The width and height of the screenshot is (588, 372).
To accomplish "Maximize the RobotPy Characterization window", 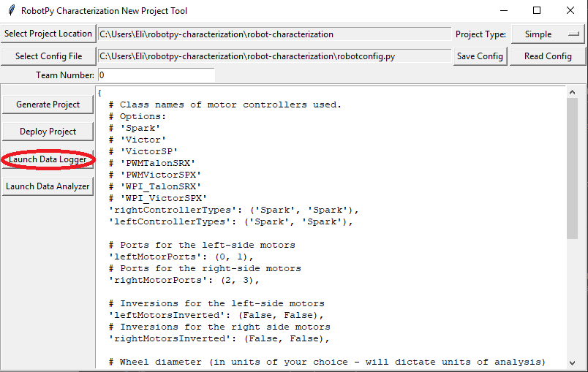I will click(537, 11).
